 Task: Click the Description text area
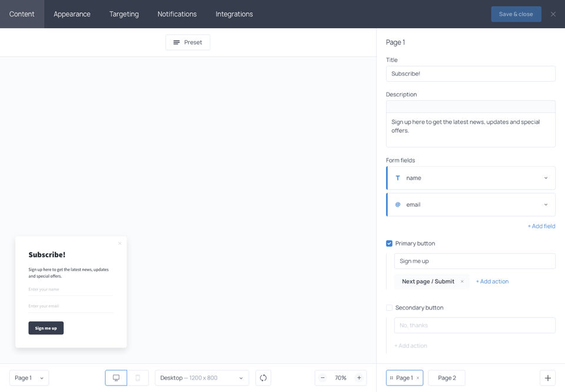tap(471, 129)
